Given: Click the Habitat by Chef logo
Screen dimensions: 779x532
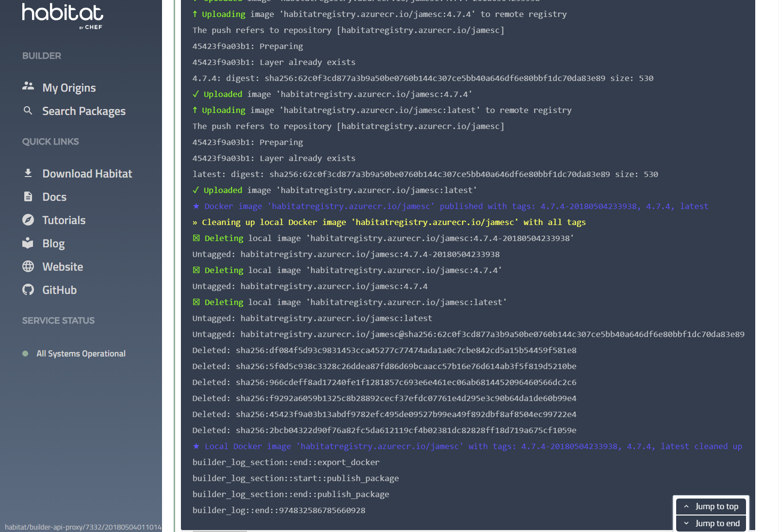Looking at the screenshot, I should tap(63, 16).
